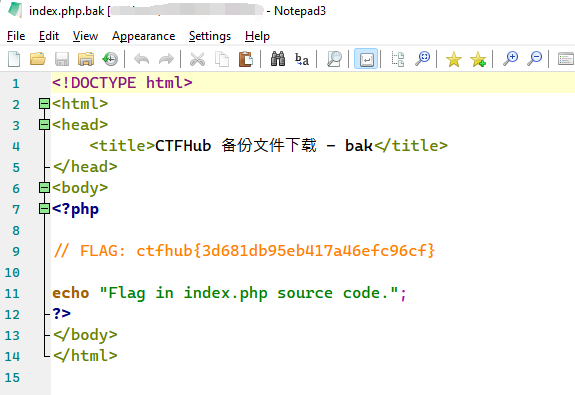Click the toggle folds tree icon

click(398, 59)
